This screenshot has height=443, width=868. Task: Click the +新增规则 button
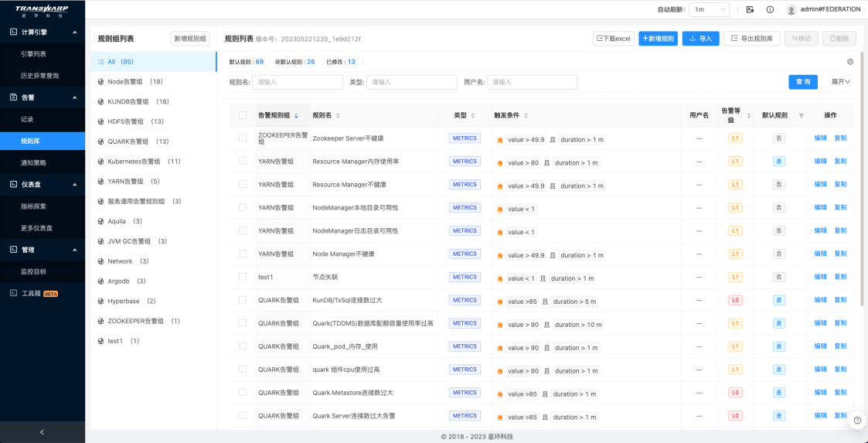tap(659, 38)
